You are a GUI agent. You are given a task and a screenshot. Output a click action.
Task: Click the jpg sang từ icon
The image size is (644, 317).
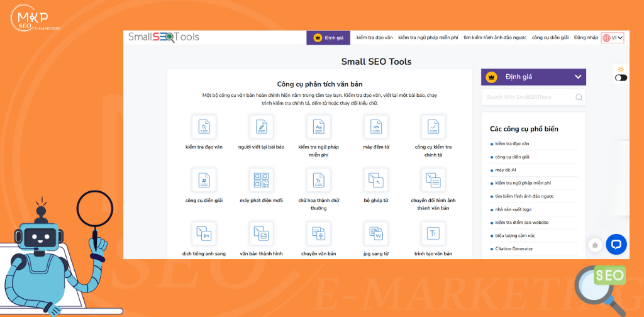click(x=376, y=233)
